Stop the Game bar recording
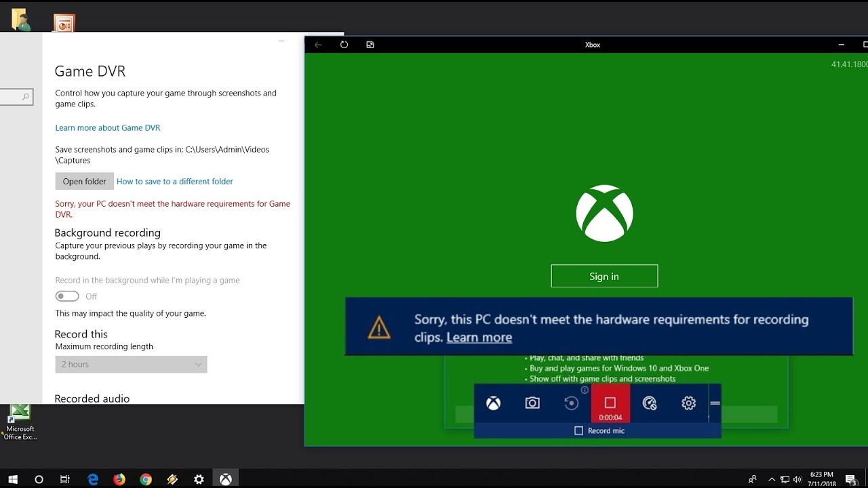868x488 pixels. (x=610, y=403)
